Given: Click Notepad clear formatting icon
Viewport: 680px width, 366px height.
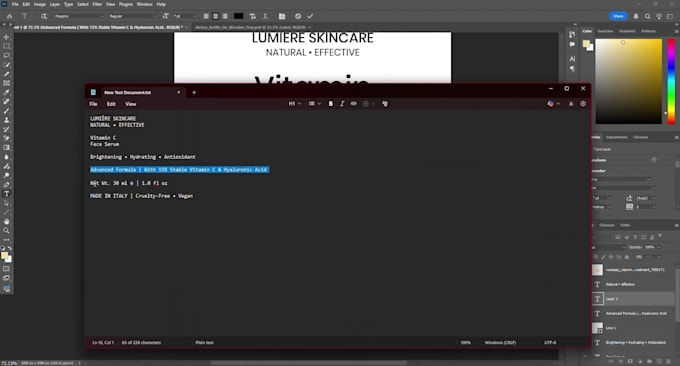Looking at the screenshot, I should (385, 104).
